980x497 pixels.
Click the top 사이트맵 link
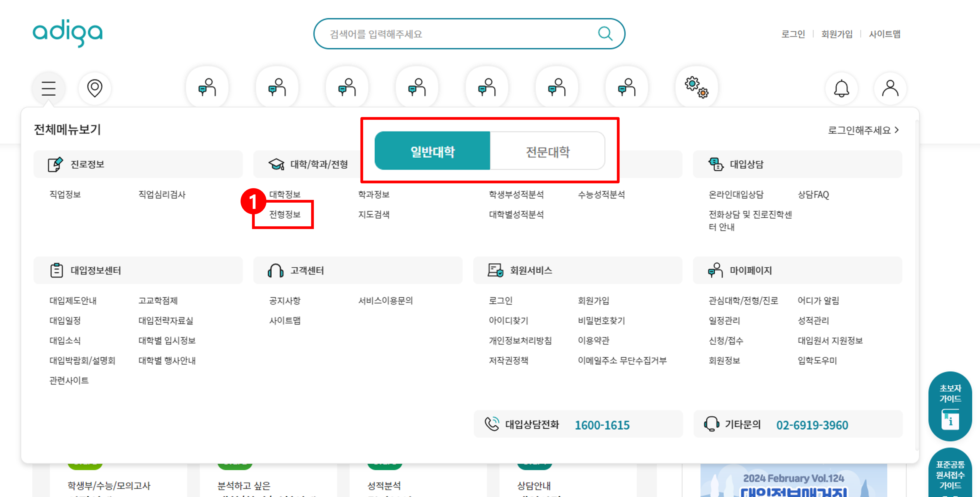[x=885, y=34]
